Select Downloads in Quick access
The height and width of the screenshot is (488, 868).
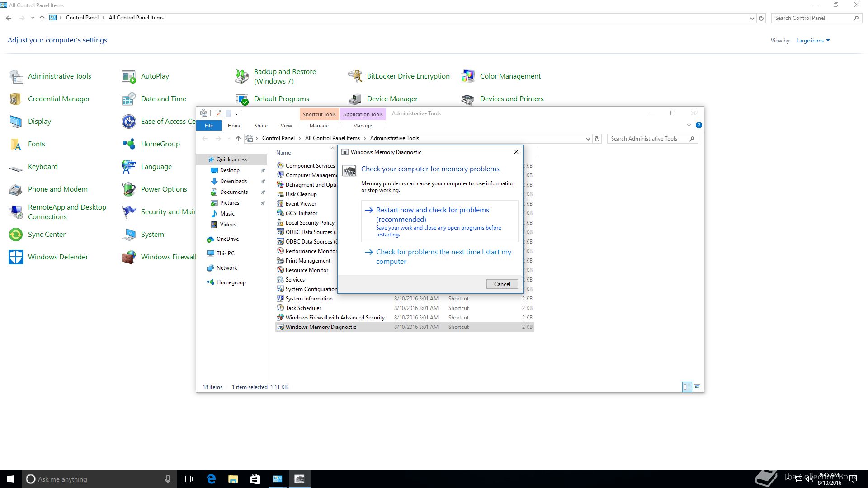point(233,181)
